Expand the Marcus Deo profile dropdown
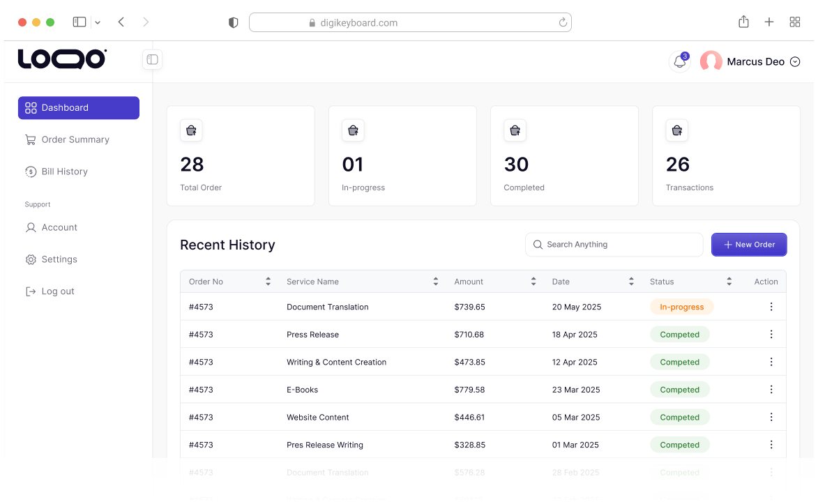Image resolution: width=818 pixels, height=504 pixels. (794, 62)
